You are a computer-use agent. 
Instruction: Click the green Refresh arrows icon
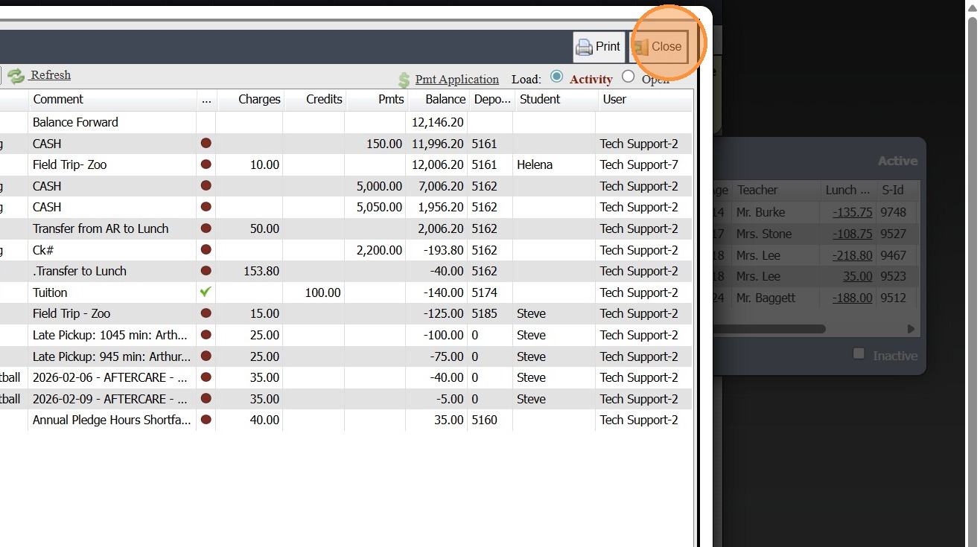click(16, 75)
